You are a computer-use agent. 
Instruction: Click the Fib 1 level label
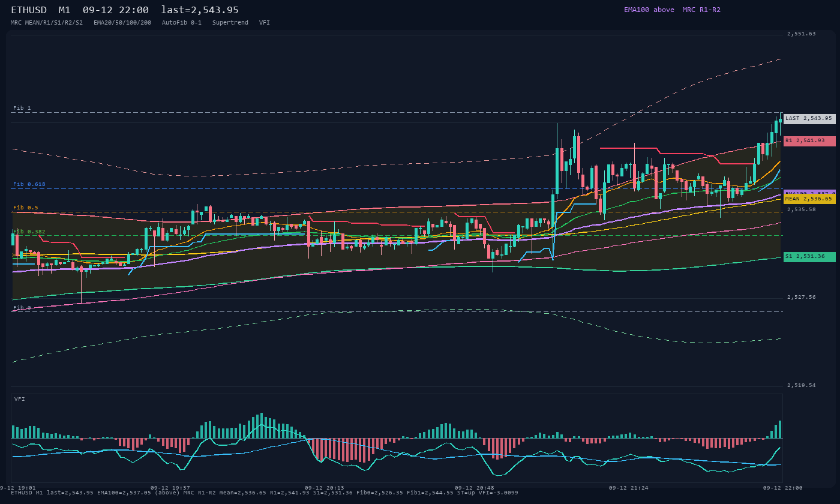click(22, 109)
